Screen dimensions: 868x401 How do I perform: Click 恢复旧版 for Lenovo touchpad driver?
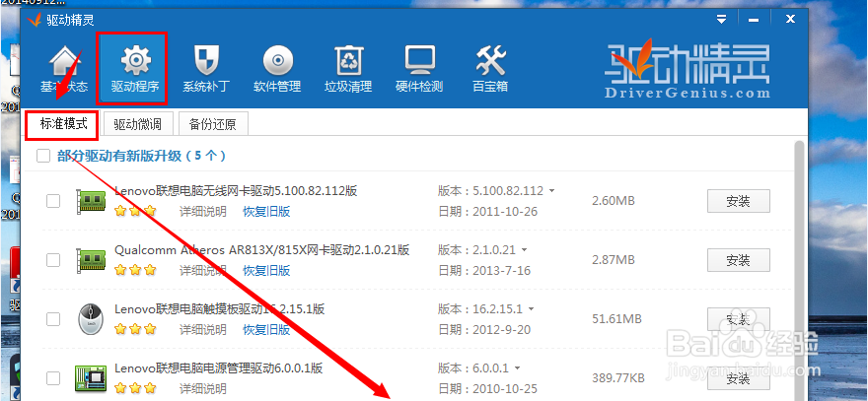pyautogui.click(x=266, y=330)
